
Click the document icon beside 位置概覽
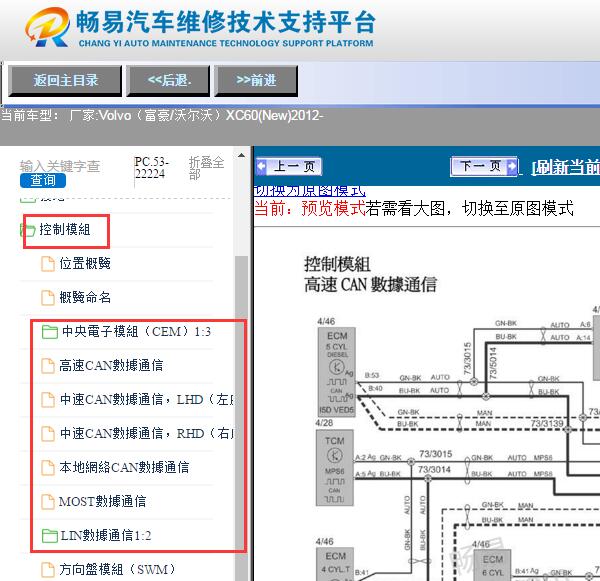coord(48,264)
